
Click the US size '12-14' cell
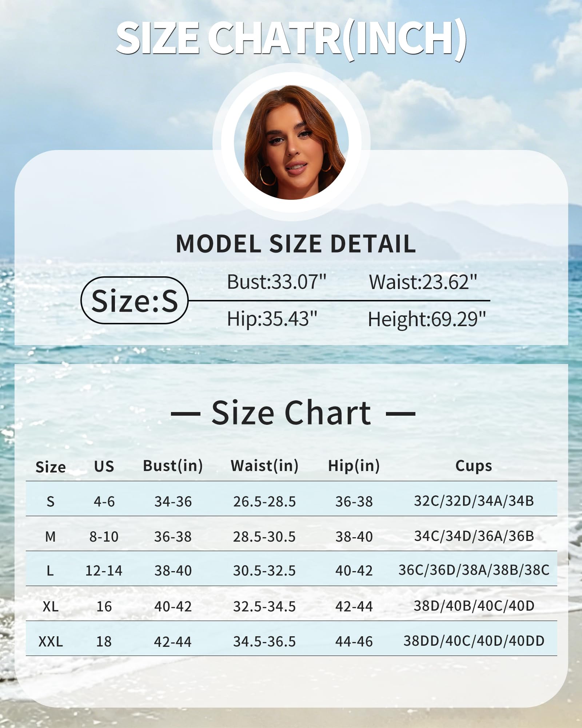(104, 570)
